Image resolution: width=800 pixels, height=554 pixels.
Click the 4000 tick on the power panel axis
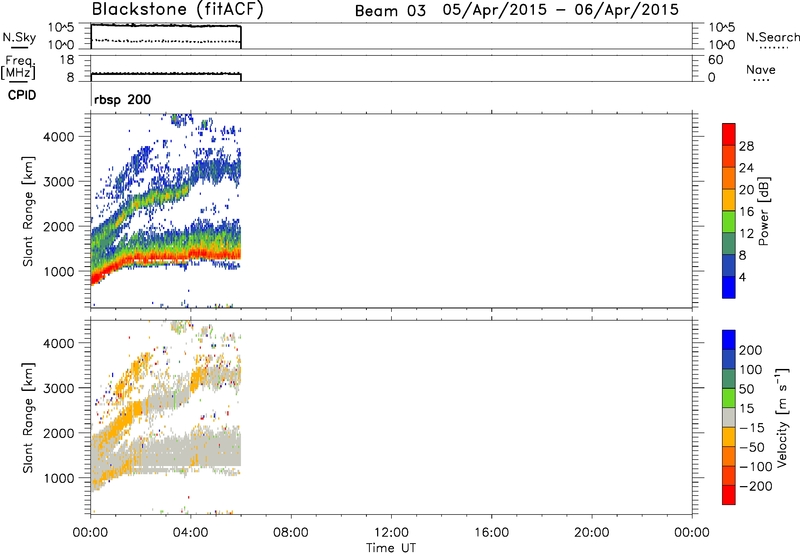(x=58, y=137)
